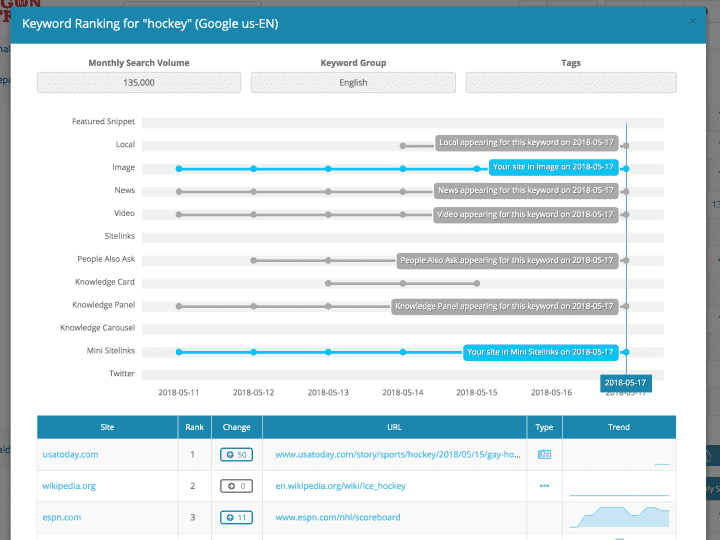720x540 pixels.
Task: Click the Knowledge Card point at 2018-05-14
Action: [x=403, y=283]
